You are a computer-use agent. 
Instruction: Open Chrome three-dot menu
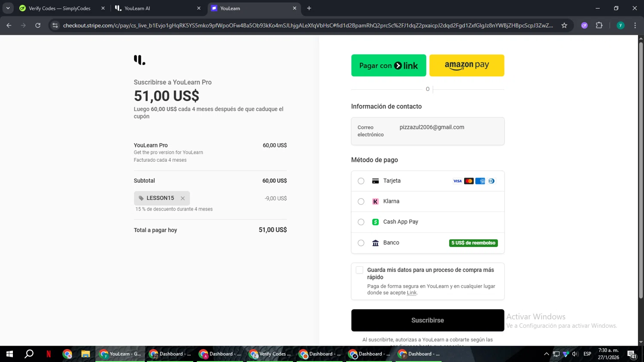(635, 25)
